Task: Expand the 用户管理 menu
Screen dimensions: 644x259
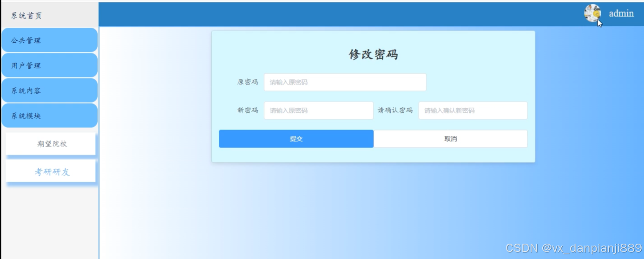Action: (50, 65)
